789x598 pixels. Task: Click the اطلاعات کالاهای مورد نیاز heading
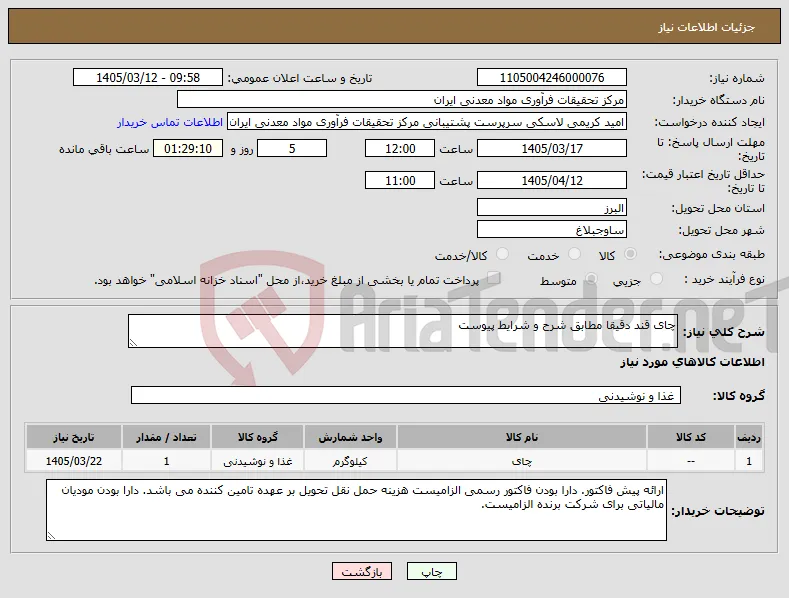692,362
